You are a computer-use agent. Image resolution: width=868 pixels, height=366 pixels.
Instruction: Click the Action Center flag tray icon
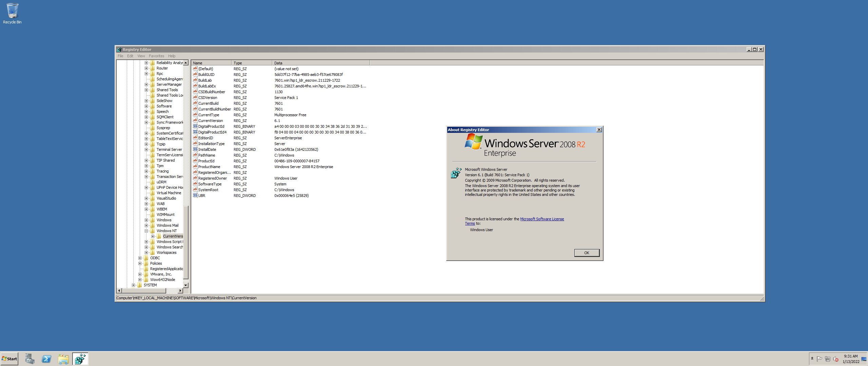(x=820, y=359)
